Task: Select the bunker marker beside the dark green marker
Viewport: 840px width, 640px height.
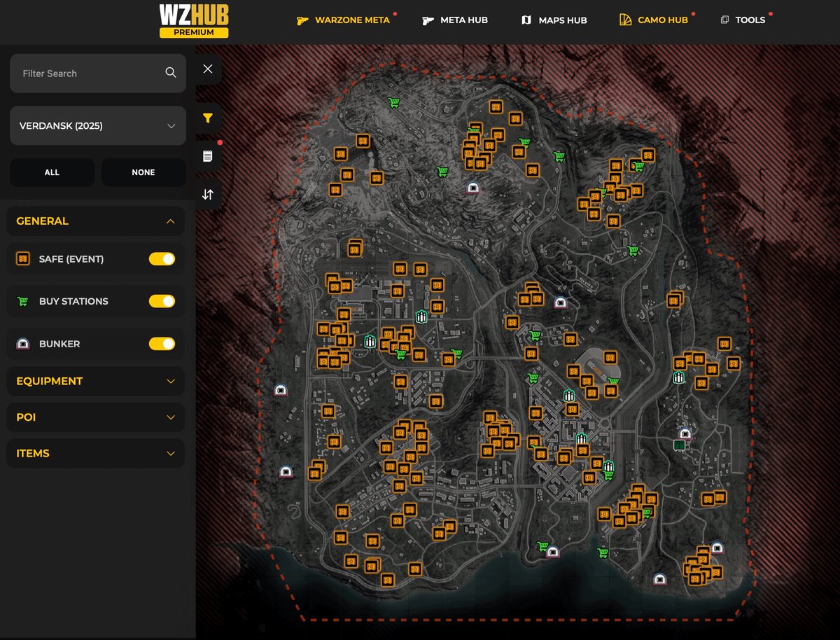Action: pos(685,433)
